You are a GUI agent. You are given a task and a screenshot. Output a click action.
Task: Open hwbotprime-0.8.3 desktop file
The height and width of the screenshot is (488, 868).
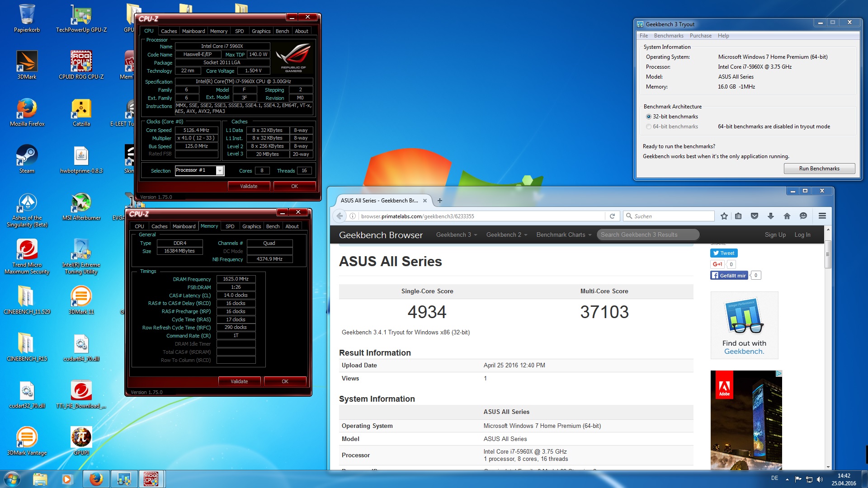point(81,159)
